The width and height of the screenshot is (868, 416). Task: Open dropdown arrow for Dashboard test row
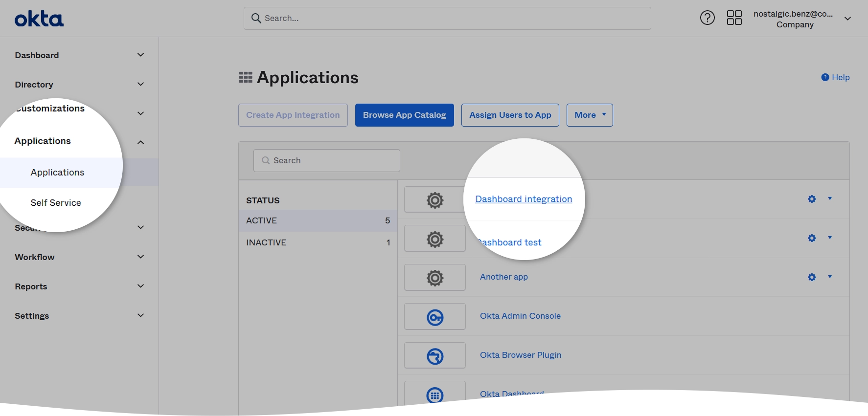[830, 238]
